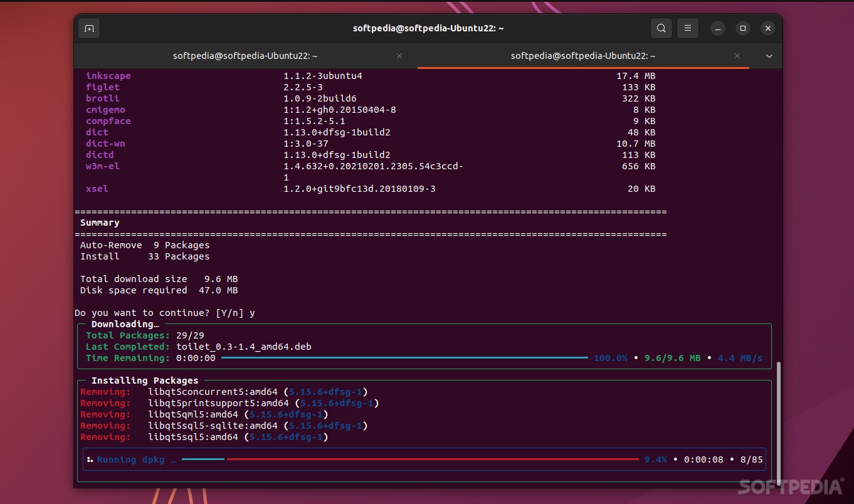The image size is (854, 504).
Task: Click the Downloading… section title
Action: coord(125,324)
